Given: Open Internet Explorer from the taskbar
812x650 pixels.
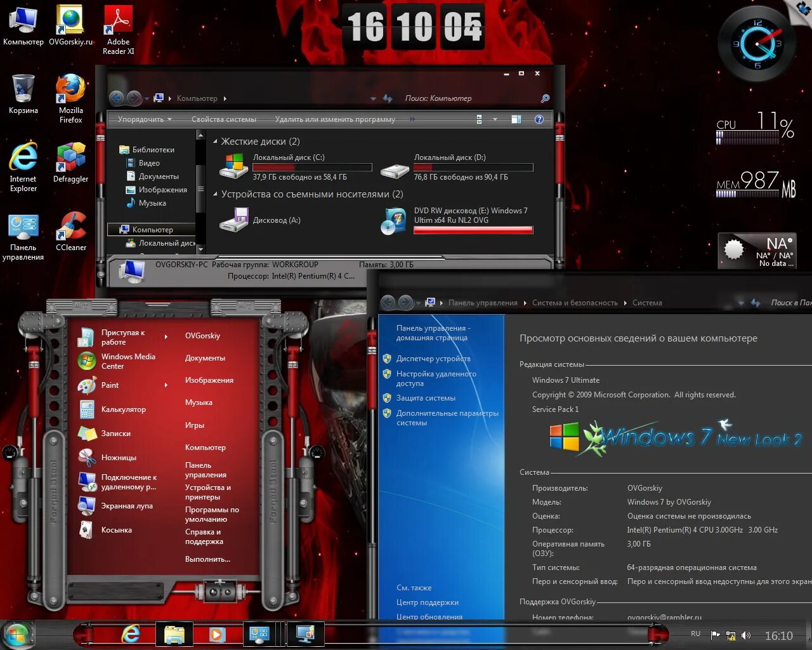Looking at the screenshot, I should (131, 633).
